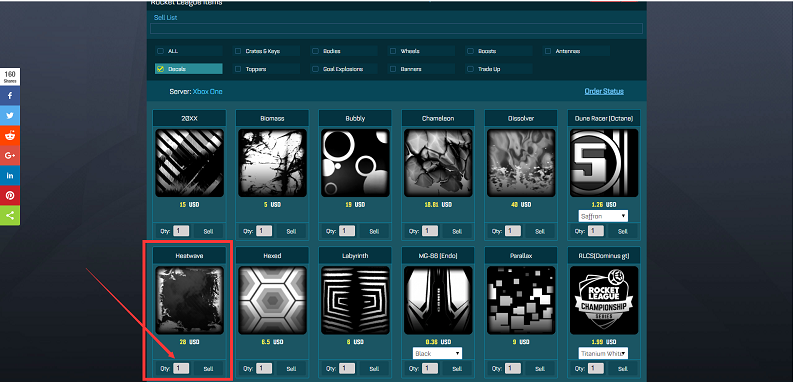This screenshot has height=382, width=793.
Task: Share the page on Google Plus
Action: [x=10, y=155]
